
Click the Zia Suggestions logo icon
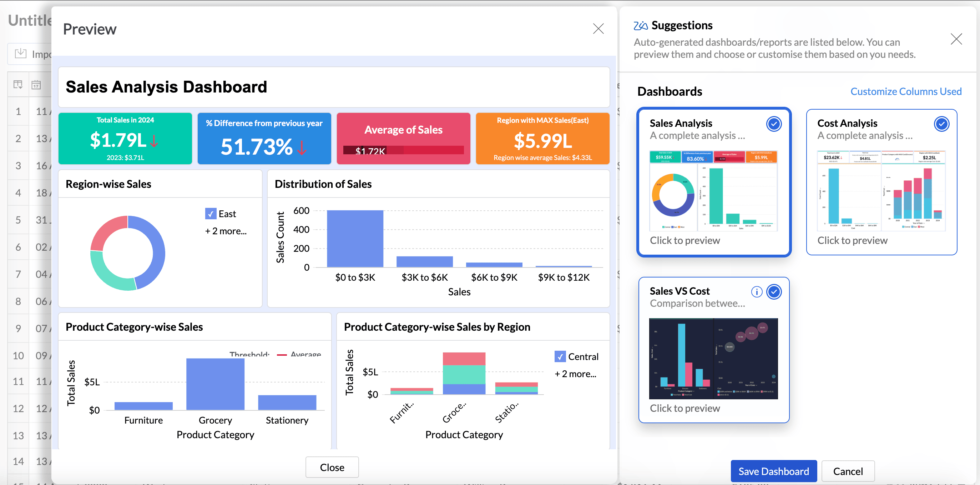[641, 25]
